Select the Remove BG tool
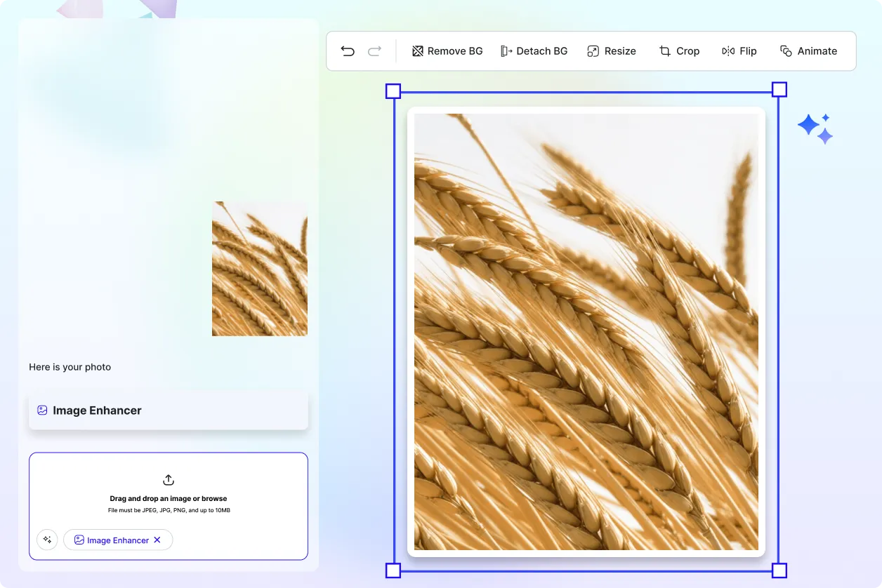882x588 pixels. coord(447,51)
